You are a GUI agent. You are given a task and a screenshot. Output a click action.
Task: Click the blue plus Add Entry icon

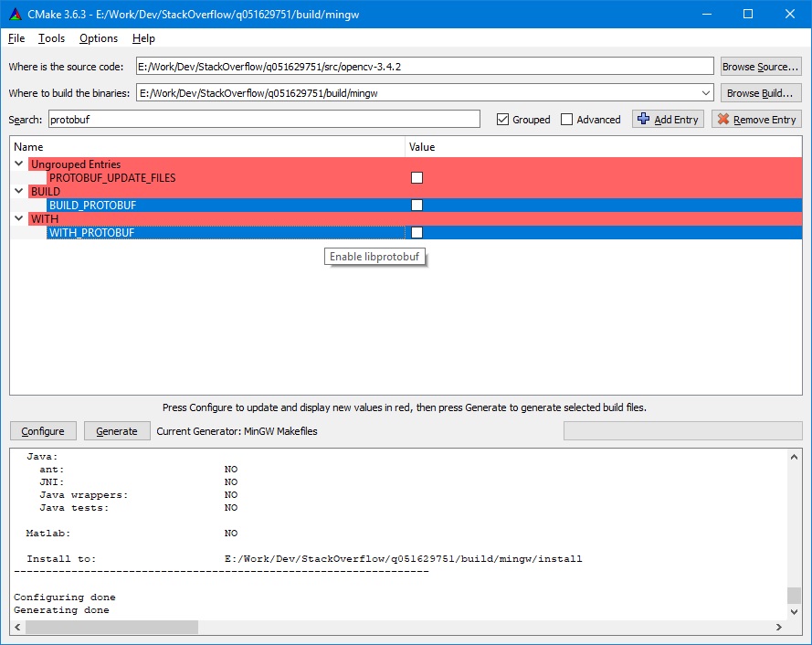pos(643,119)
